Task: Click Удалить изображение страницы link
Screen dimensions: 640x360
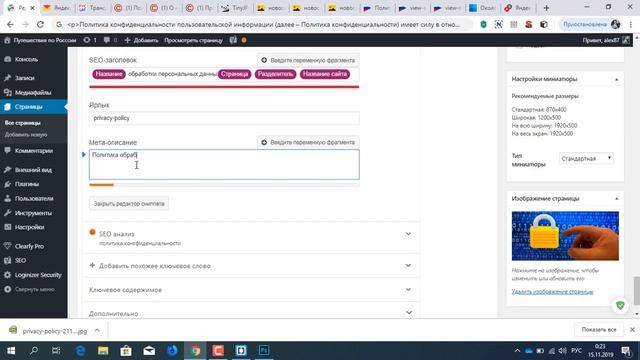Action: [x=552, y=292]
